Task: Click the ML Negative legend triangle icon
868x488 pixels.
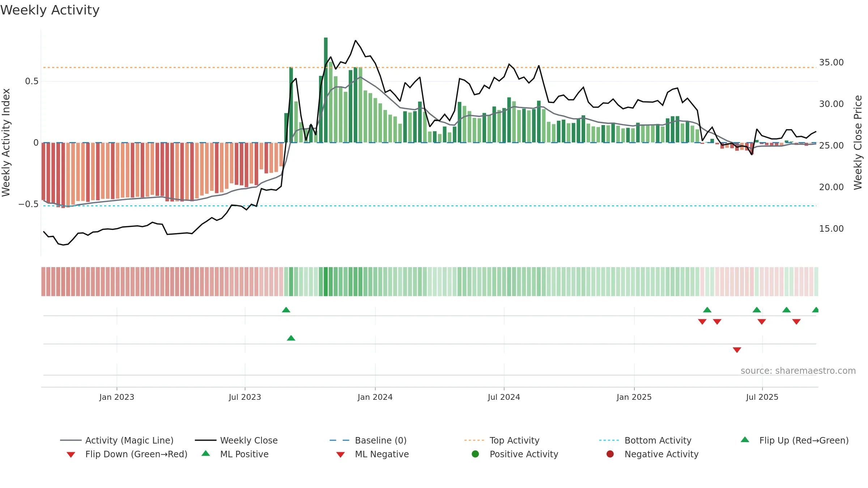Action: click(x=340, y=455)
